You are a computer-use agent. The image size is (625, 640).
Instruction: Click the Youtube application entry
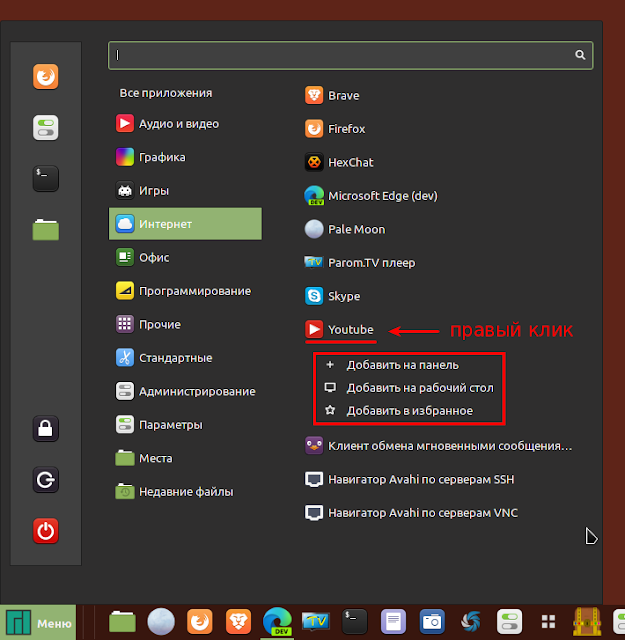[x=339, y=329]
